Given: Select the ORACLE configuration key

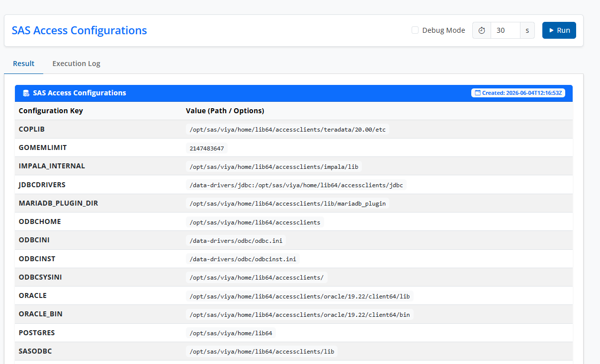Looking at the screenshot, I should click(33, 295).
